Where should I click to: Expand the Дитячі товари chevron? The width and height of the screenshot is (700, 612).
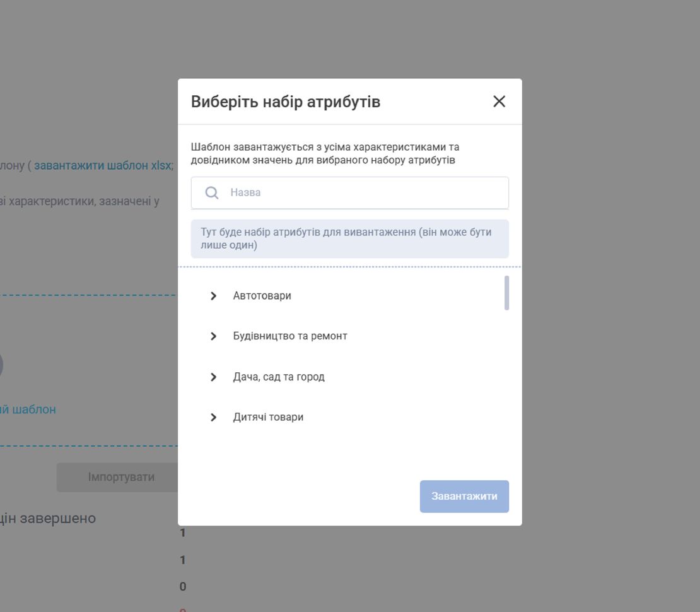pyautogui.click(x=213, y=417)
